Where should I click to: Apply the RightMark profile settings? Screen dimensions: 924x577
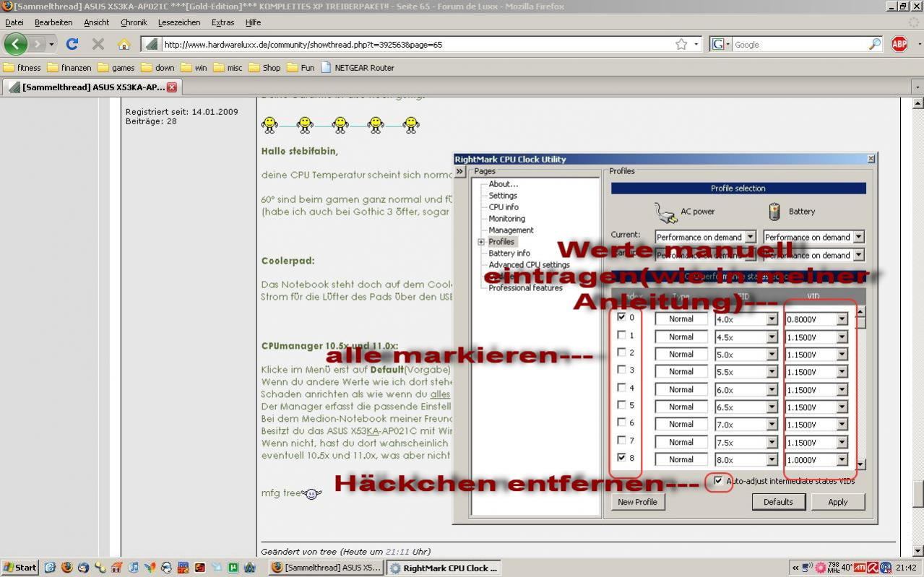click(837, 502)
